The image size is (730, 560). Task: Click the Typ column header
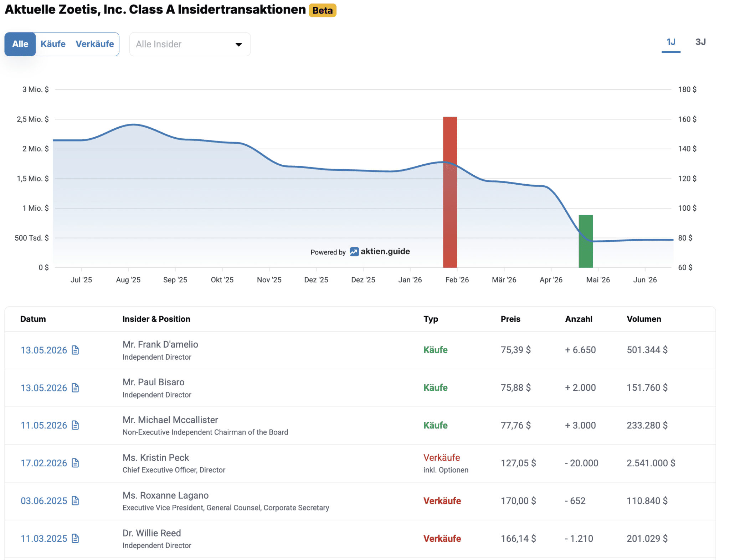(431, 319)
